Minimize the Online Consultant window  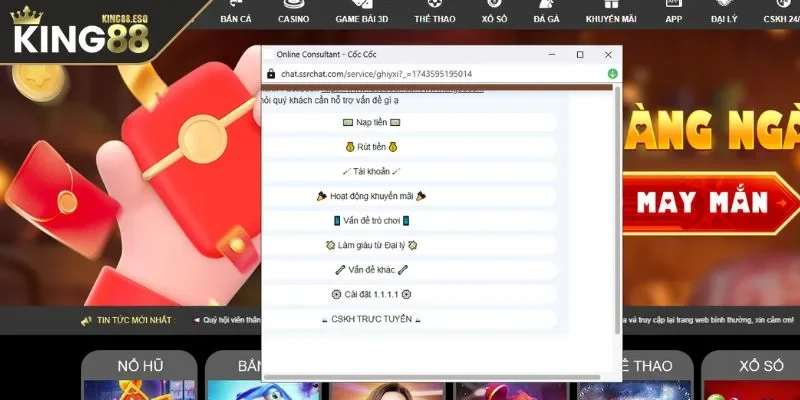click(552, 55)
